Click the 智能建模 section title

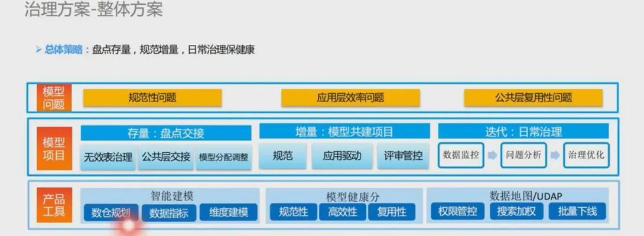coord(172,196)
